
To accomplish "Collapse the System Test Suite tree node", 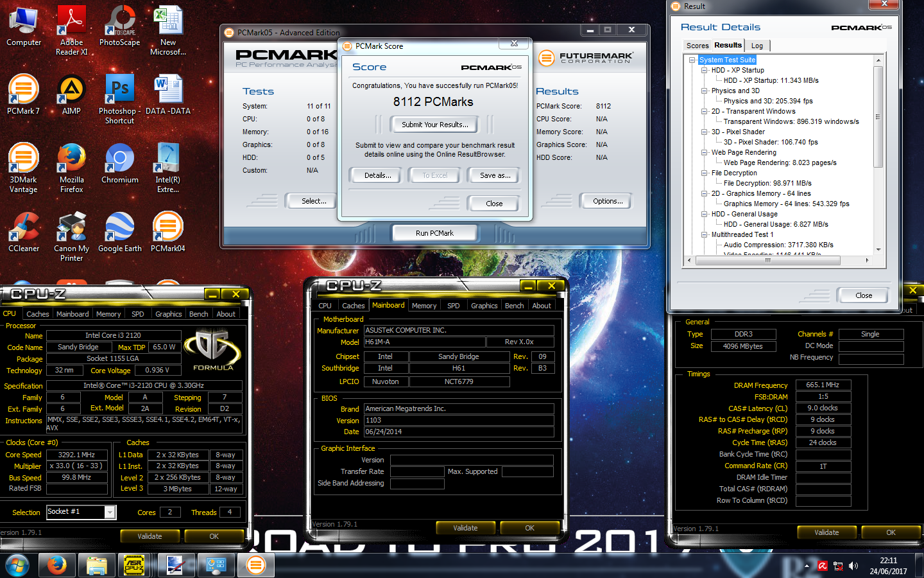I will tap(692, 60).
